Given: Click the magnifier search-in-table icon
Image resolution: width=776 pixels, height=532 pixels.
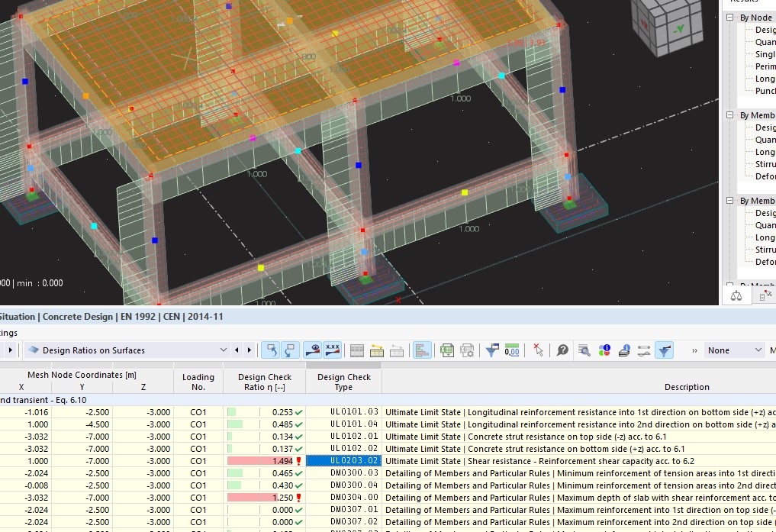Looking at the screenshot, I should [584, 350].
